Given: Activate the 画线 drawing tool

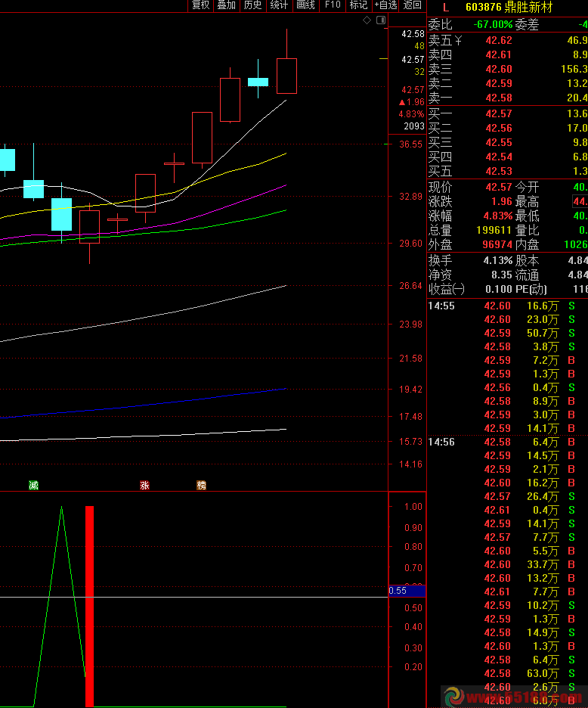Looking at the screenshot, I should pos(305,5).
